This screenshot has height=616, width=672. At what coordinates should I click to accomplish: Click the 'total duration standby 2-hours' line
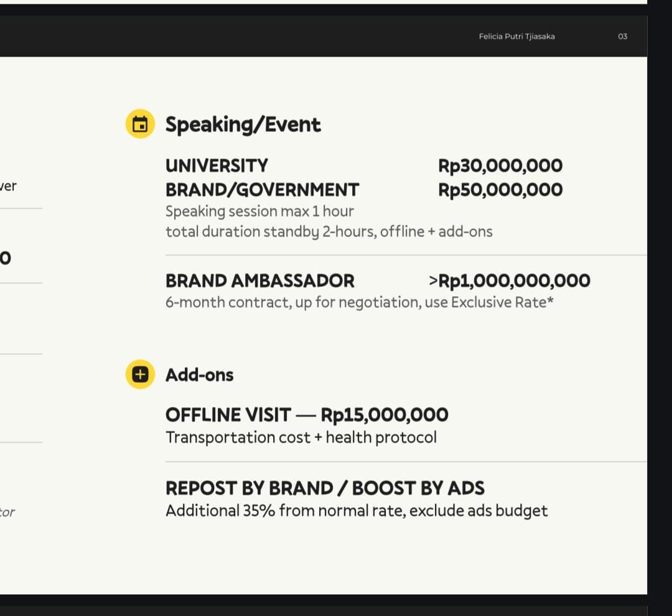pos(329,231)
